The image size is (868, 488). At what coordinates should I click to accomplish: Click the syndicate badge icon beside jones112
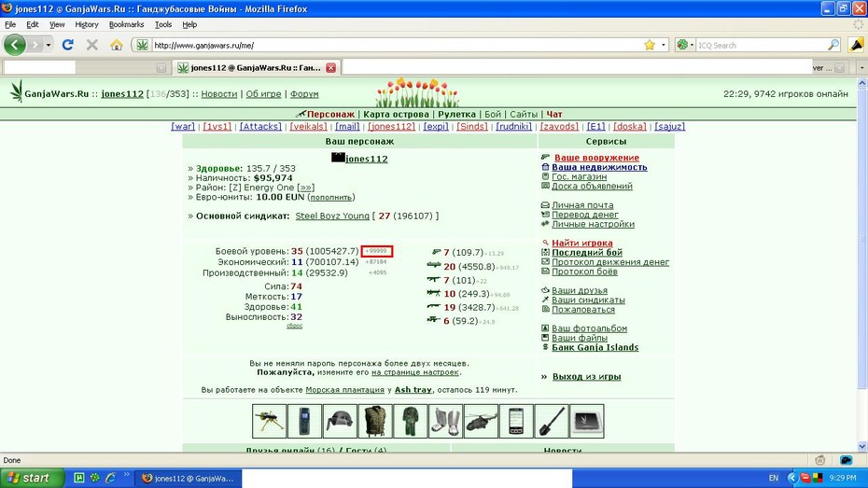pos(338,158)
